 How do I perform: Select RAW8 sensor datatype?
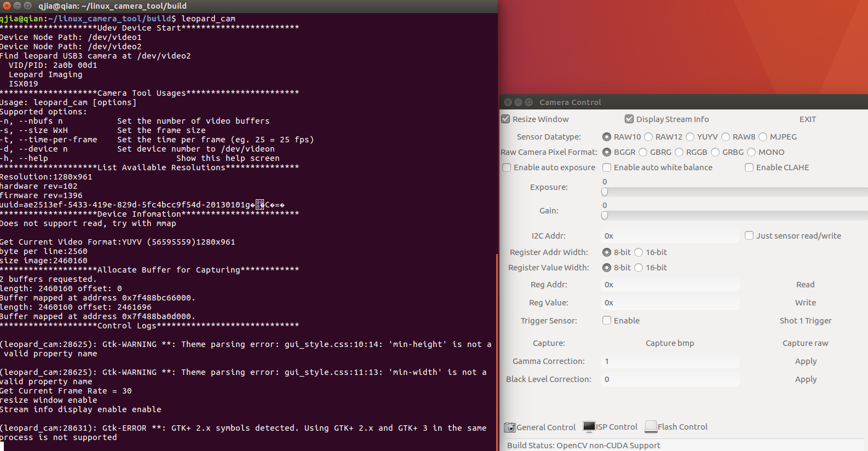(726, 137)
